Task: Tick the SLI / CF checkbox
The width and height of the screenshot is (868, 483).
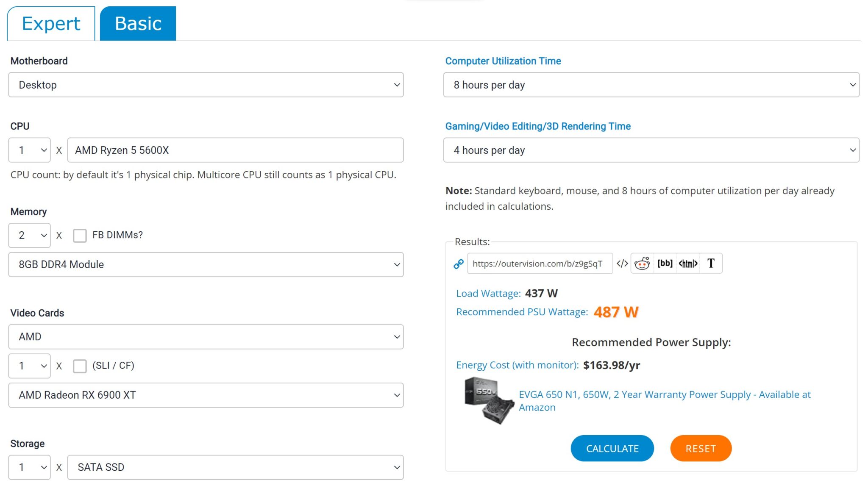Action: 80,366
